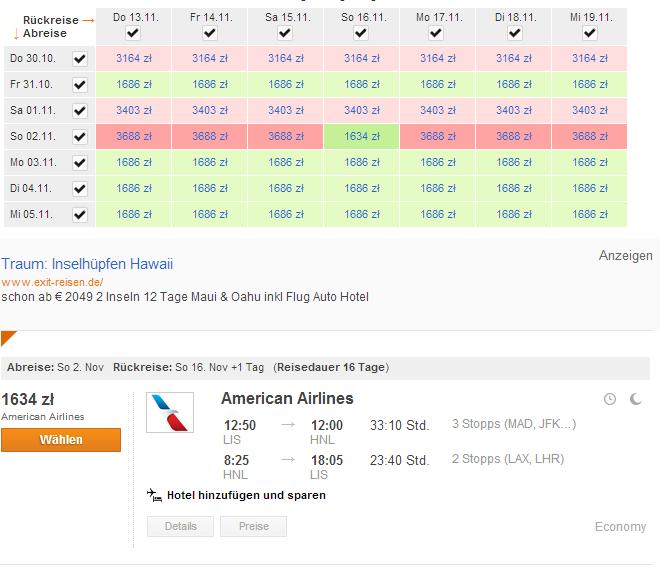Image resolution: width=660 pixels, height=571 pixels.
Task: Select 1686 zł for Mo 03.11. / Mo 17.11.
Action: pyautogui.click(x=437, y=162)
